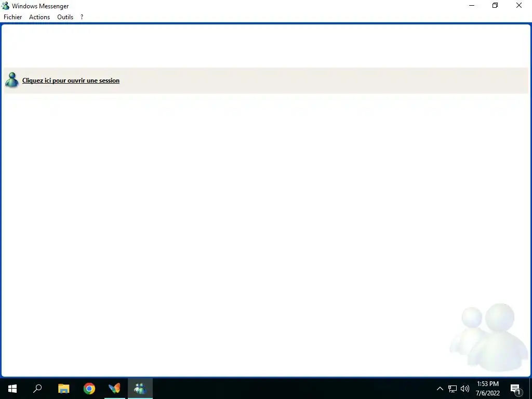Restore down the Windows Messenger window
The height and width of the screenshot is (399, 532).
pos(495,6)
